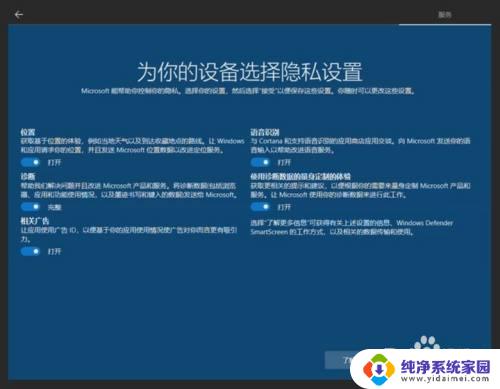Click the Microsoft subtitle under the title
This screenshot has width=500, height=389.
click(x=248, y=91)
